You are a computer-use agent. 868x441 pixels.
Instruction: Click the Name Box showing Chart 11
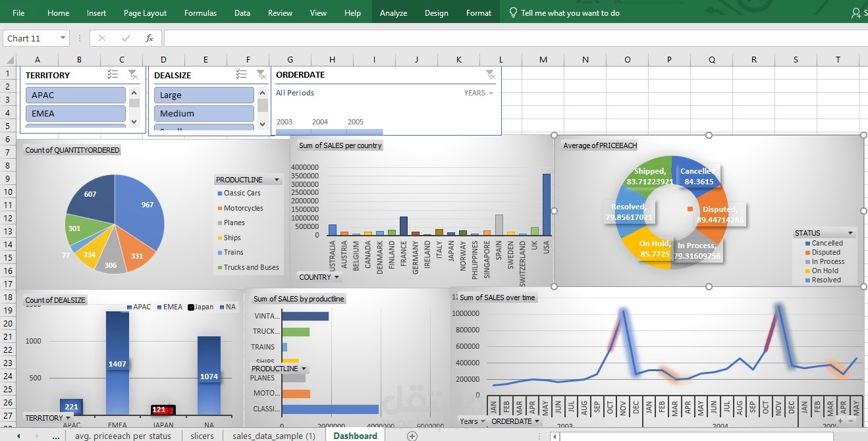(x=30, y=38)
